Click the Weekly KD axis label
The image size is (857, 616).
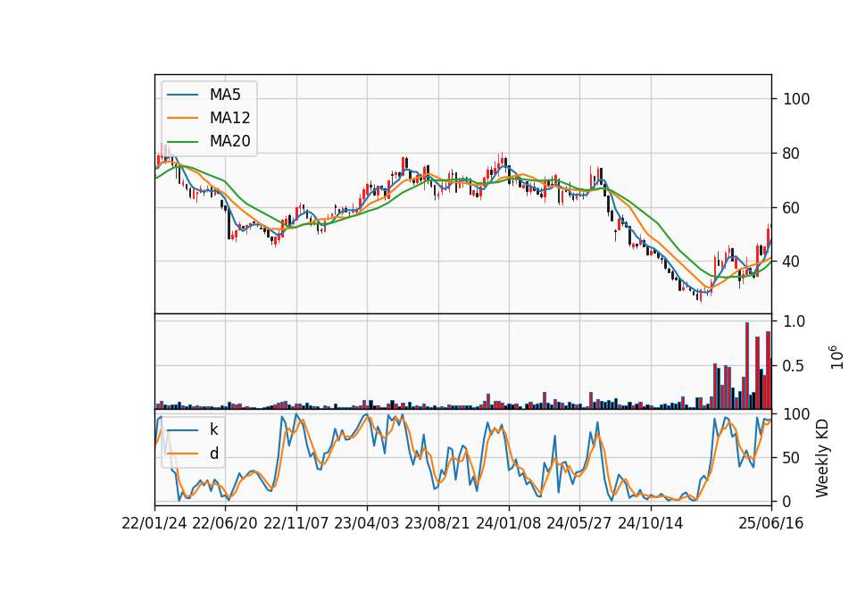[822, 458]
